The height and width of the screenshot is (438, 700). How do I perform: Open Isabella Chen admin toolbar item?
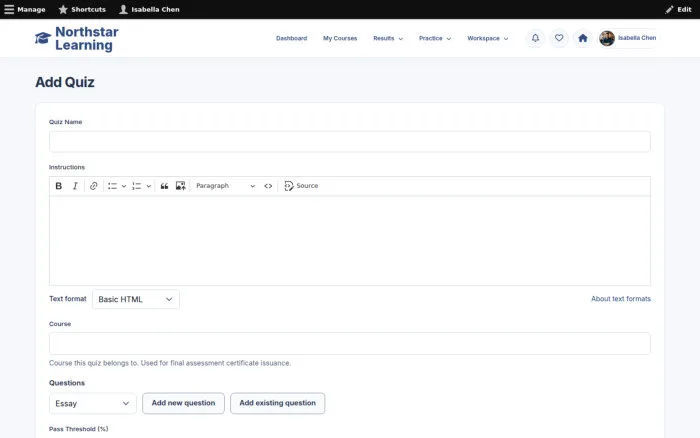pos(149,9)
